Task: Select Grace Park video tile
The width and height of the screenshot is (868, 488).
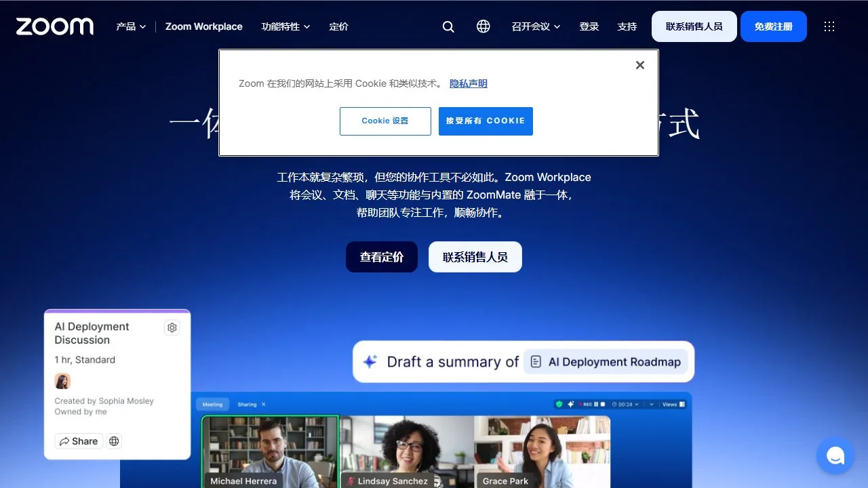Action: click(542, 451)
